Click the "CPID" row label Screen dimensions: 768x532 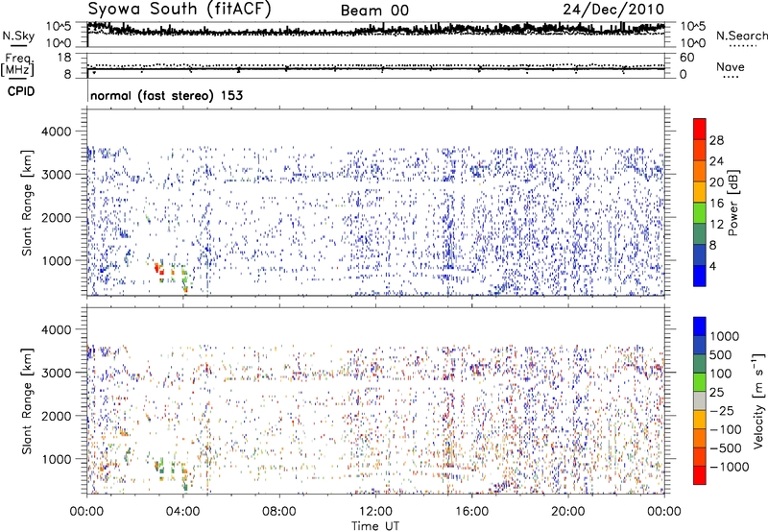(x=21, y=91)
